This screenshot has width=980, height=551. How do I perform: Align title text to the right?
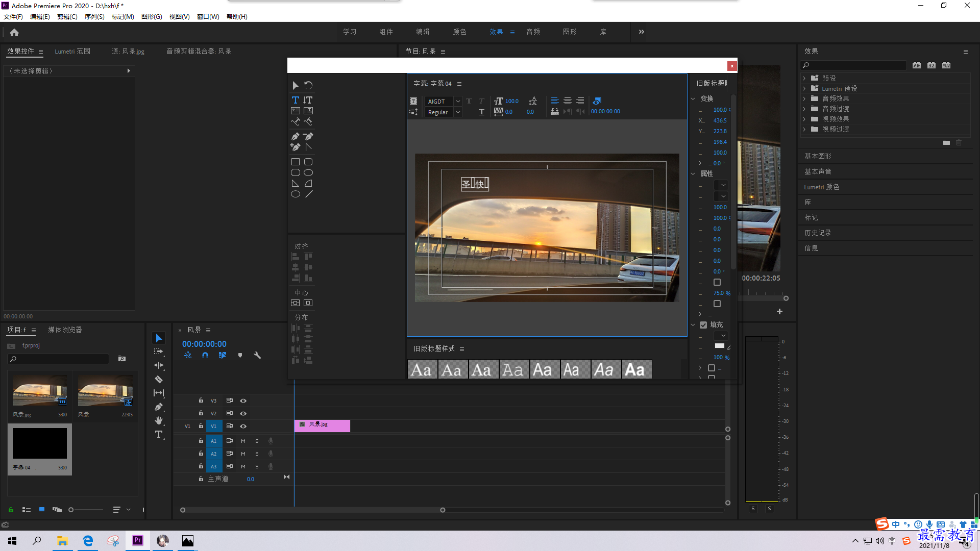[x=580, y=101]
